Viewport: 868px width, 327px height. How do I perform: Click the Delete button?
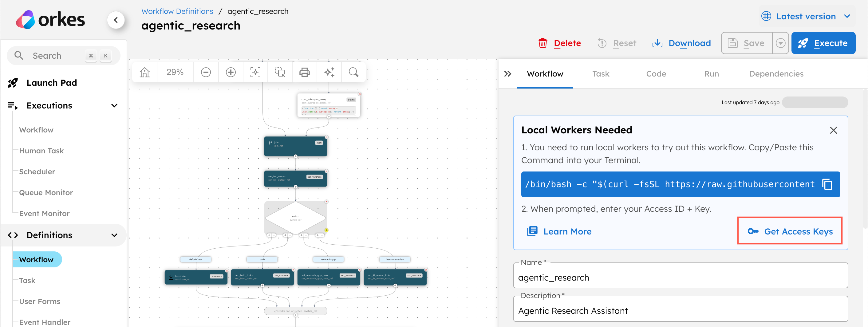coord(560,43)
